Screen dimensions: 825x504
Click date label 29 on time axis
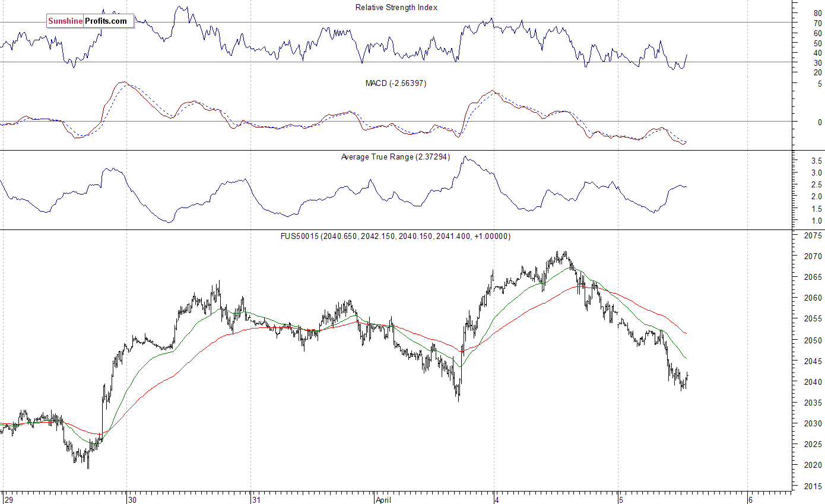pos(8,499)
